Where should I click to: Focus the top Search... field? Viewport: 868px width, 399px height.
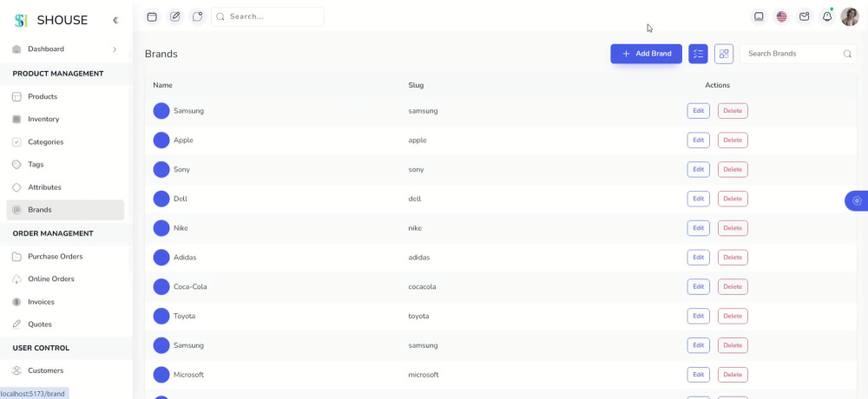click(267, 16)
